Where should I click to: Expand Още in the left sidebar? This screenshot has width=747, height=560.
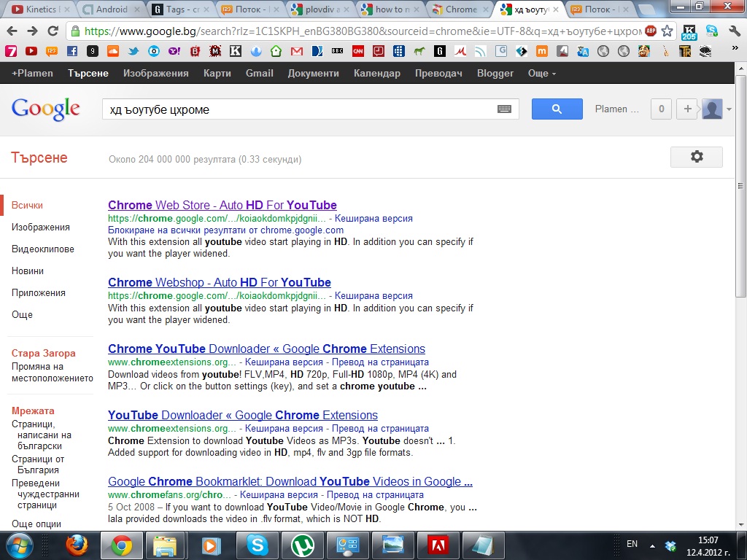coord(23,315)
